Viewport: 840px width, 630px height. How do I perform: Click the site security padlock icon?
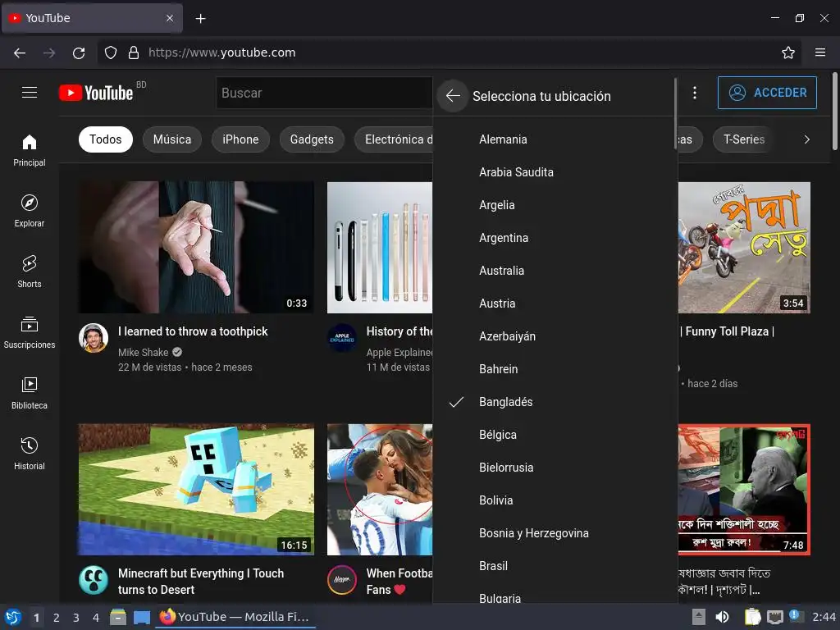(x=134, y=52)
